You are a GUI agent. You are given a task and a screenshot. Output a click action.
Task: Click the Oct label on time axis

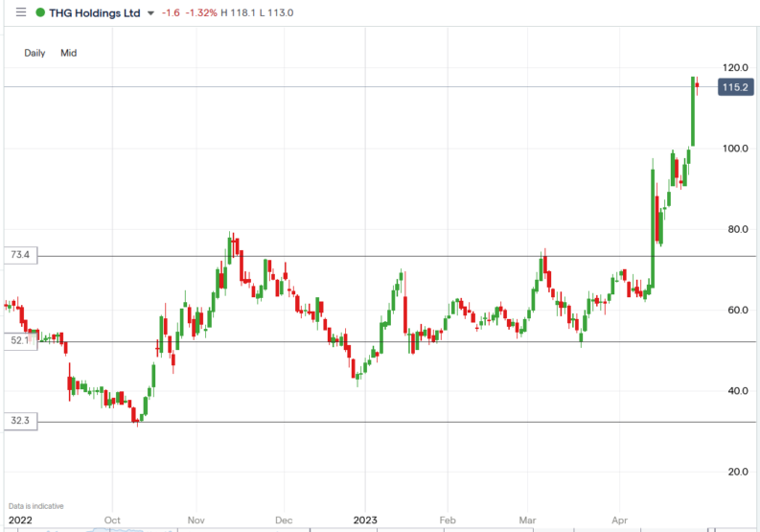112,520
